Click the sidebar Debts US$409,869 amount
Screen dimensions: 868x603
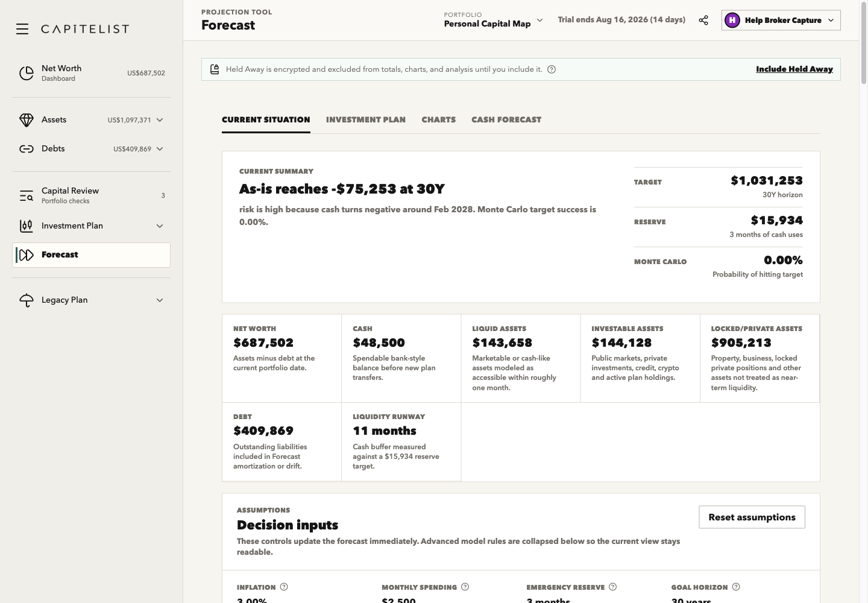click(x=132, y=149)
